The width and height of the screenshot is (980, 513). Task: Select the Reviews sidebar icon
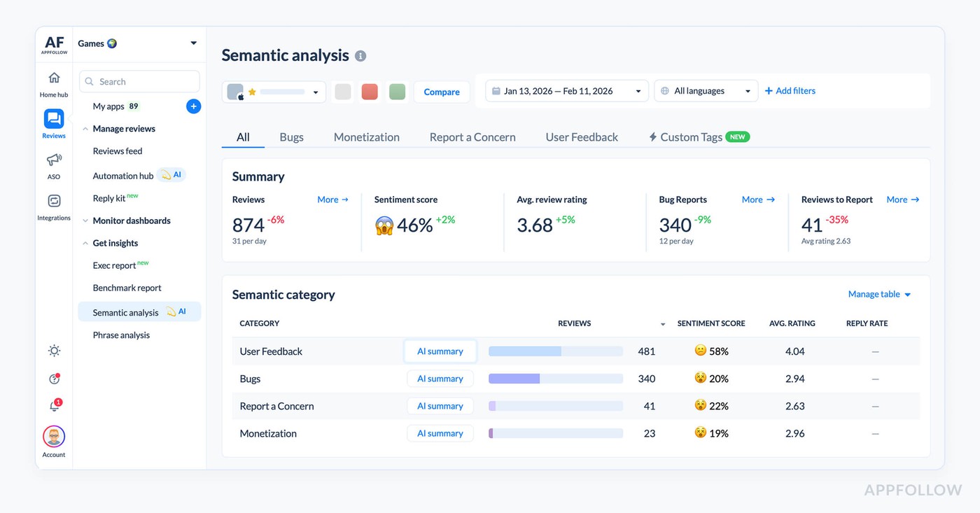coord(54,119)
